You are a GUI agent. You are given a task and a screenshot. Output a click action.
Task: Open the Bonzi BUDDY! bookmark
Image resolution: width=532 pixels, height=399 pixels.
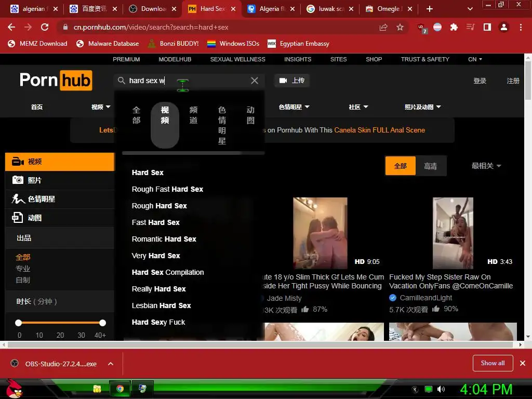coord(174,44)
